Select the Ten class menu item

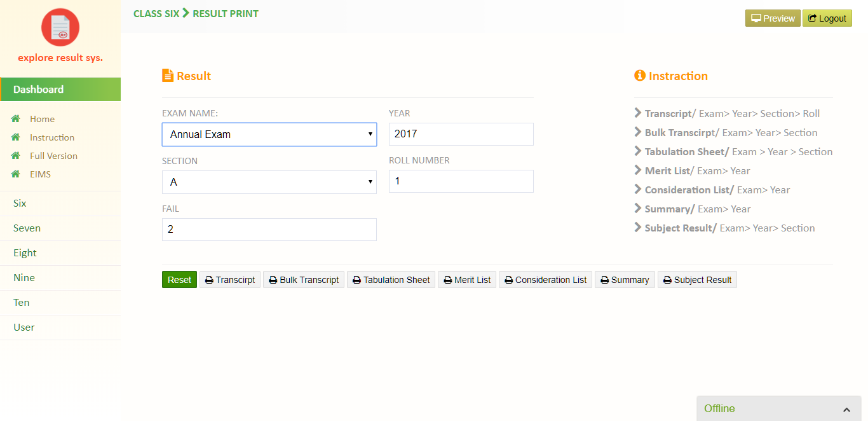[x=22, y=303]
